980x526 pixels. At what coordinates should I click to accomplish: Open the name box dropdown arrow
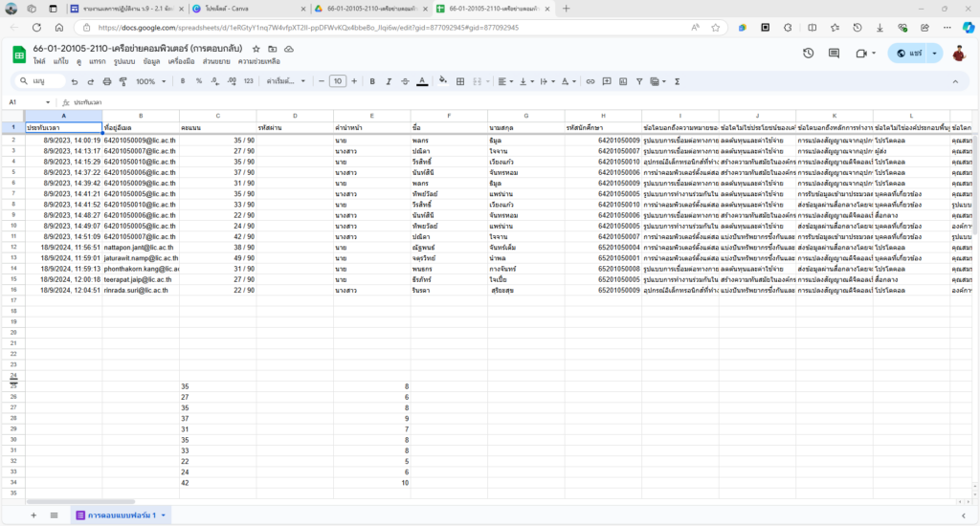48,101
